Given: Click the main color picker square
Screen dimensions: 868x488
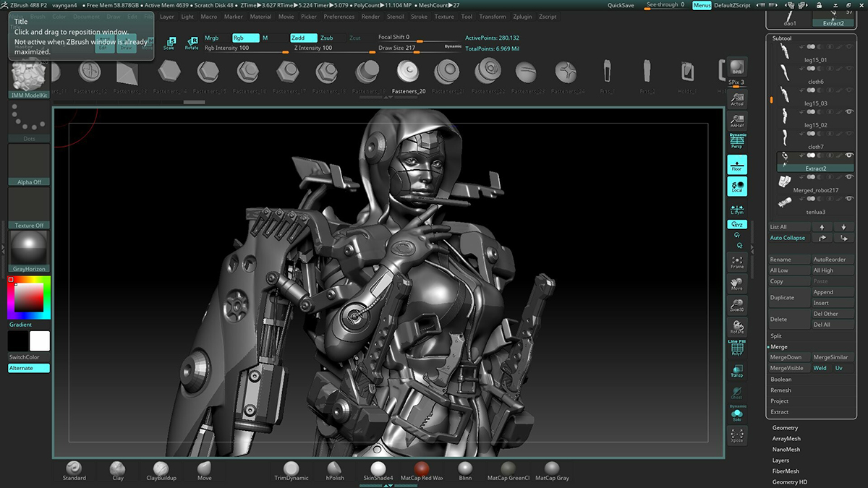Looking at the screenshot, I should [29, 297].
